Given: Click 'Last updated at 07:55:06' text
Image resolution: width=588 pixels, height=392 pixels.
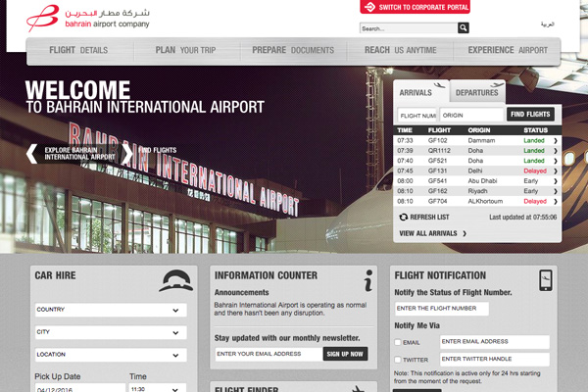Looking at the screenshot, I should (522, 217).
